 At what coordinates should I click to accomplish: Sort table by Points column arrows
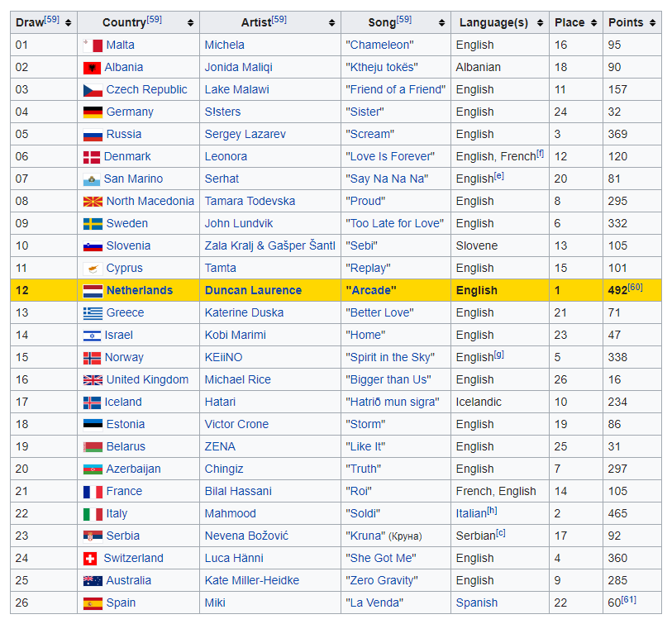pyautogui.click(x=652, y=22)
